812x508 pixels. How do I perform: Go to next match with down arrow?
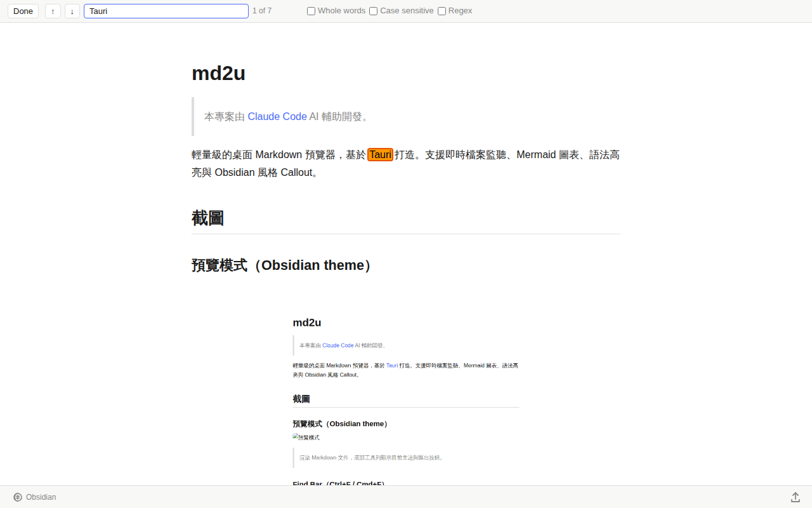pyautogui.click(x=72, y=11)
